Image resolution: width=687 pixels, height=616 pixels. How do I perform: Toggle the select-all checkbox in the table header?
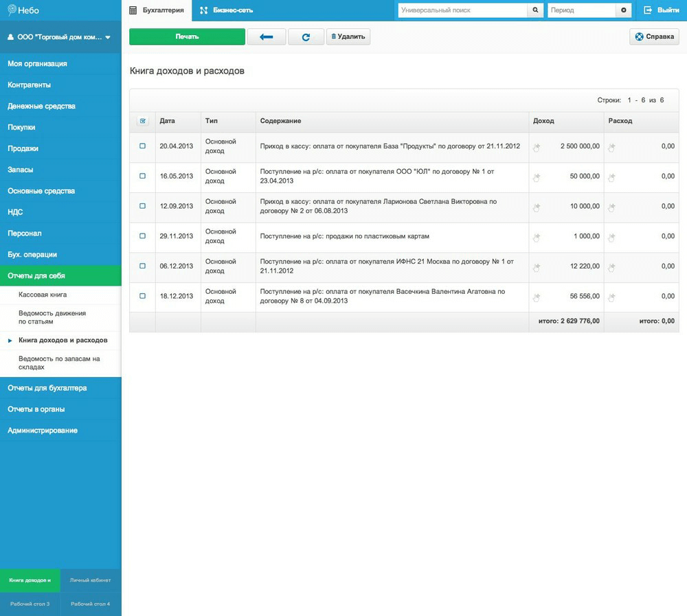142,121
